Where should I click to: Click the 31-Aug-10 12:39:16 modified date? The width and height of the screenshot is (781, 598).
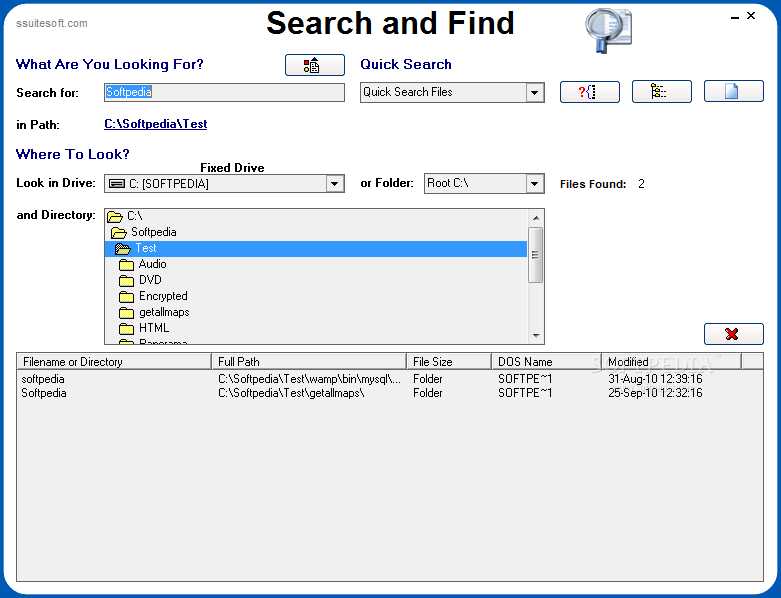655,379
